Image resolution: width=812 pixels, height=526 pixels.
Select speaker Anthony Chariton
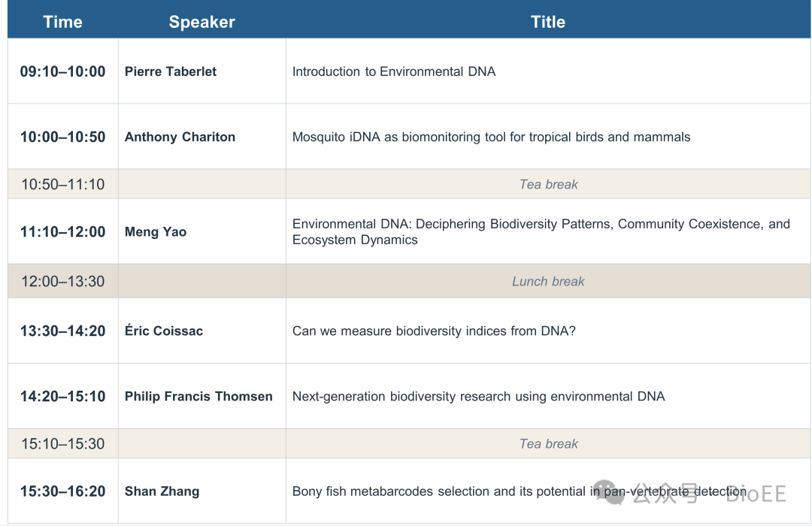(180, 137)
